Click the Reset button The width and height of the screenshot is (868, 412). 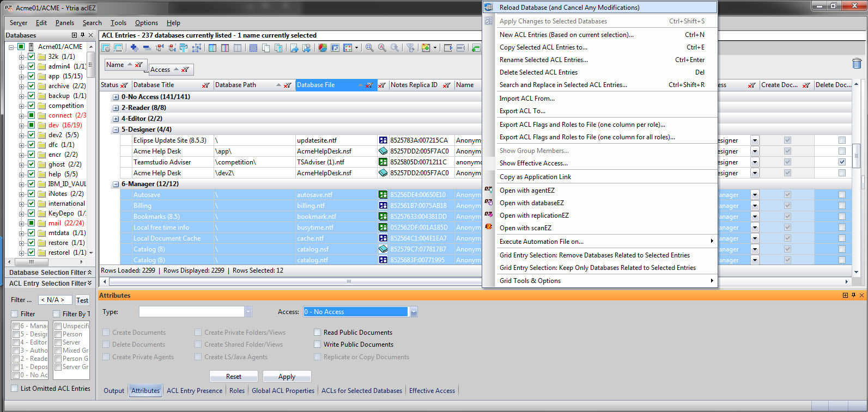[x=233, y=377]
